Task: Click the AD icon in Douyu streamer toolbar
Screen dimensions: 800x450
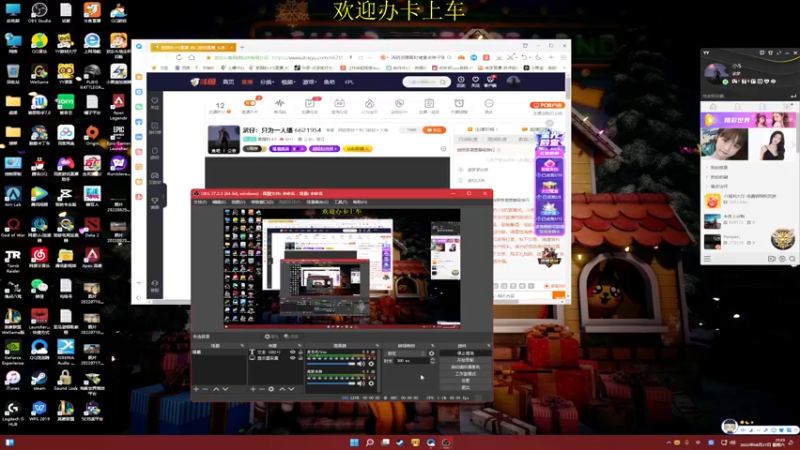Action: [339, 104]
